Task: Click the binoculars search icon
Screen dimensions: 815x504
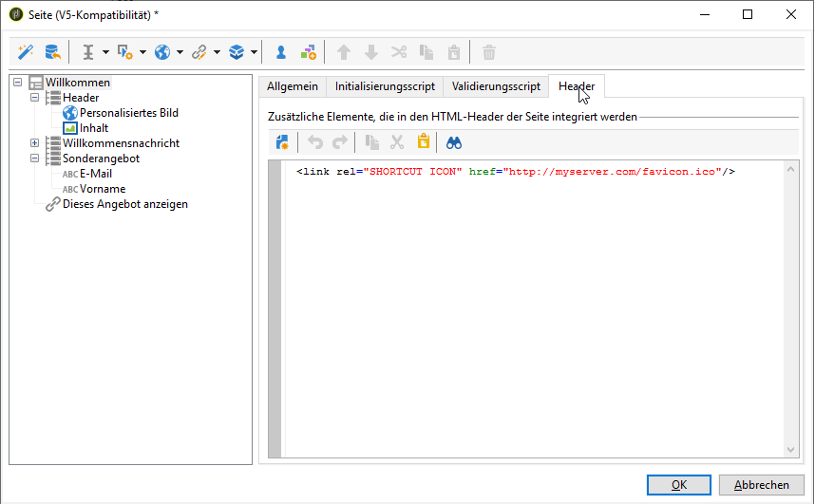Action: pos(454,142)
